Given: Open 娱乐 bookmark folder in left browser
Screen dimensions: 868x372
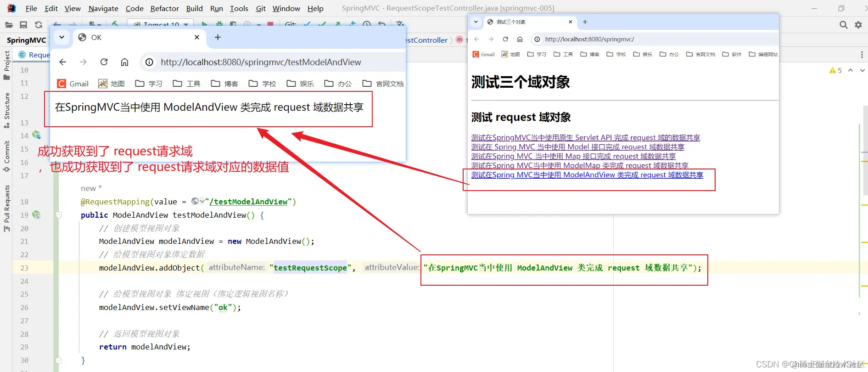Looking at the screenshot, I should pos(300,84).
